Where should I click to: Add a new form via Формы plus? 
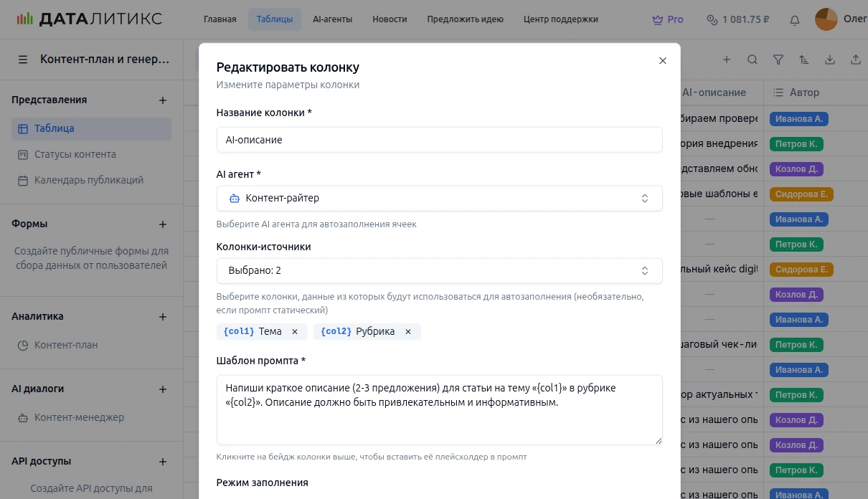coord(163,224)
